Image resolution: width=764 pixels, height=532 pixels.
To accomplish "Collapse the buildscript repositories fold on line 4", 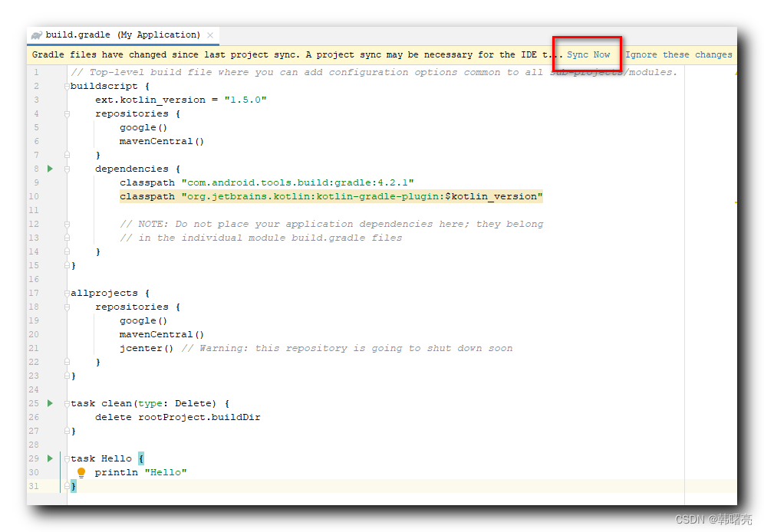I will (x=67, y=114).
